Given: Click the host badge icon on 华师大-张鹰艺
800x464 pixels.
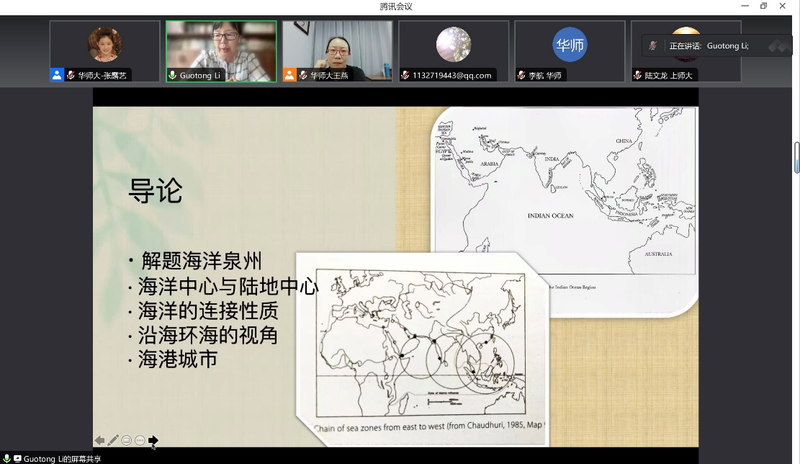Looking at the screenshot, I should pyautogui.click(x=58, y=74).
